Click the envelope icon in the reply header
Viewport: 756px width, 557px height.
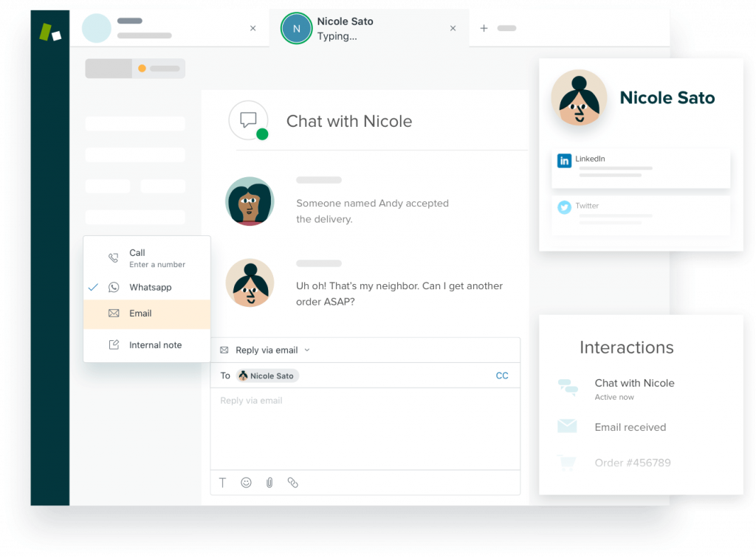224,350
